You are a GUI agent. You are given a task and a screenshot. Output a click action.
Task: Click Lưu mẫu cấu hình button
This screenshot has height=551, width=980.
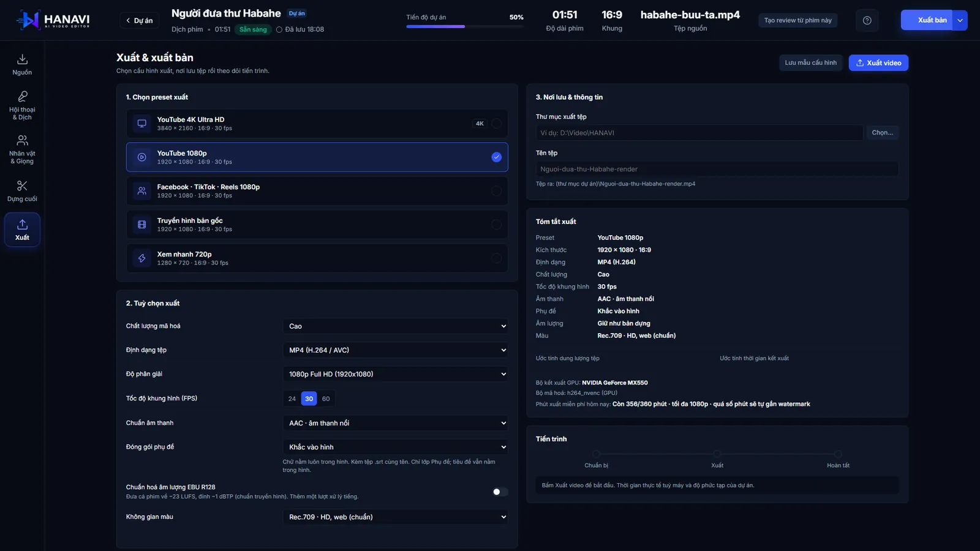point(811,63)
